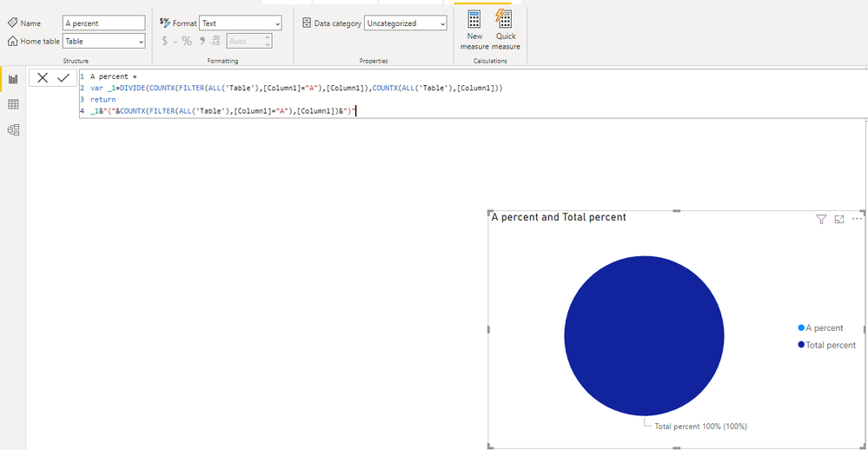Activate focus mode icon on visual
This screenshot has width=868, height=450.
(839, 219)
